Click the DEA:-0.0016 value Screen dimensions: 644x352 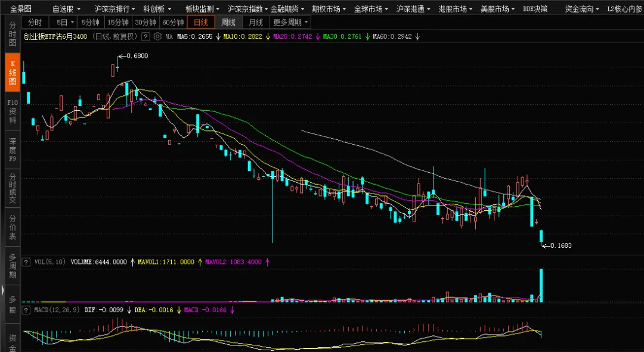[154, 310]
